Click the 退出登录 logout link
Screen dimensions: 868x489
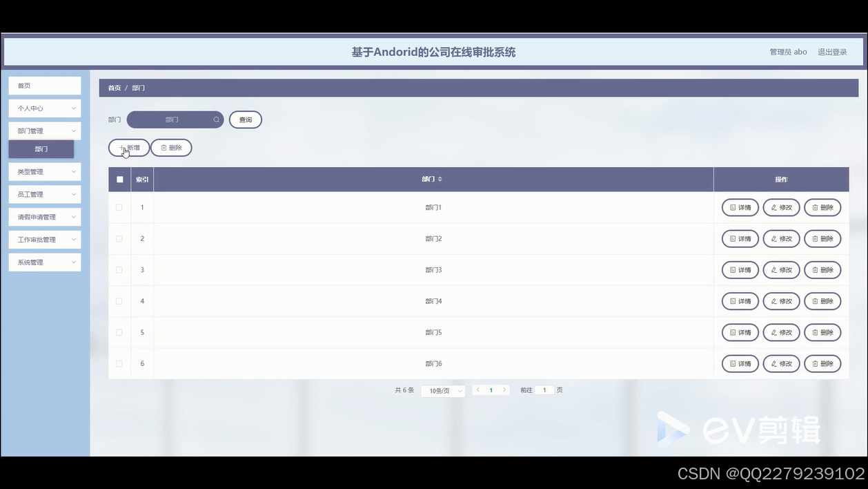coord(832,51)
